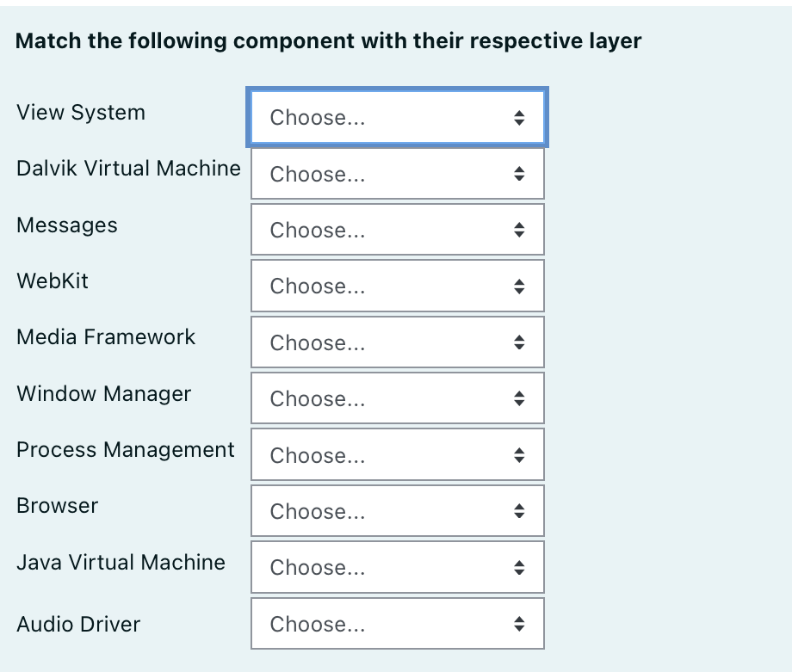Image resolution: width=792 pixels, height=672 pixels.
Task: Click the arrows beside Dalvik Virtual Machine's dropdown
Action: (520, 173)
